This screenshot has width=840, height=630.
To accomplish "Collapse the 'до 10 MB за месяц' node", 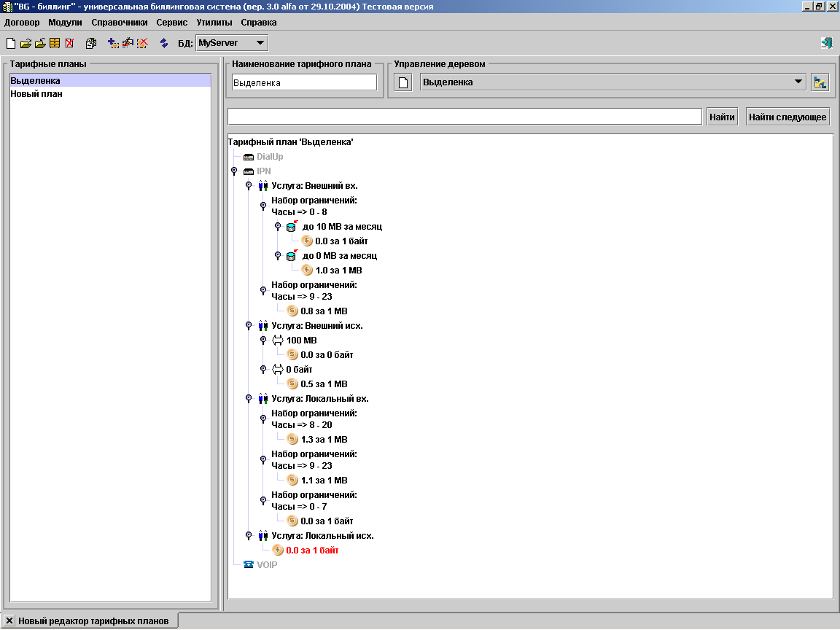I will point(278,227).
